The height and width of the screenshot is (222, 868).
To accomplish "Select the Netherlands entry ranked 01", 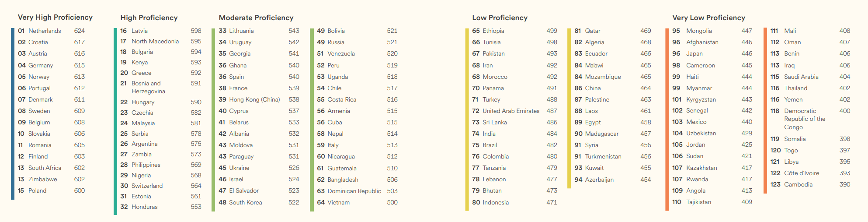I will (52, 31).
